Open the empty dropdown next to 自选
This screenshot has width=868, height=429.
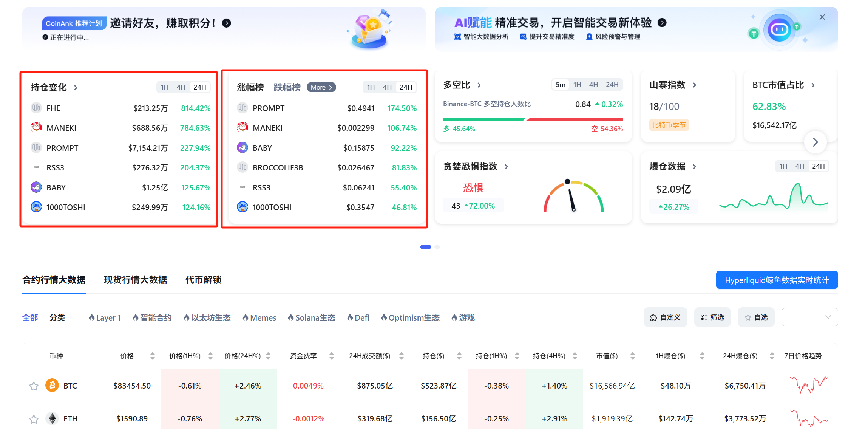tap(809, 317)
